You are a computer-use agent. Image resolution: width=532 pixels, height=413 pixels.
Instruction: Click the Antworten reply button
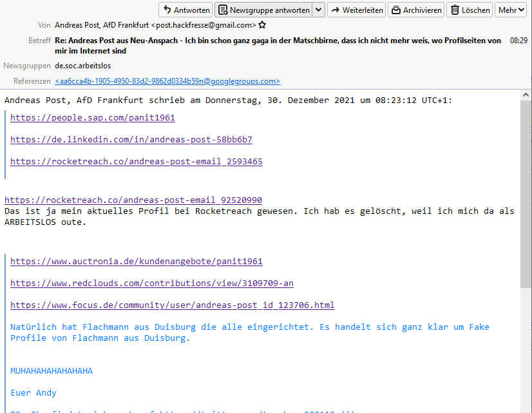(x=185, y=10)
